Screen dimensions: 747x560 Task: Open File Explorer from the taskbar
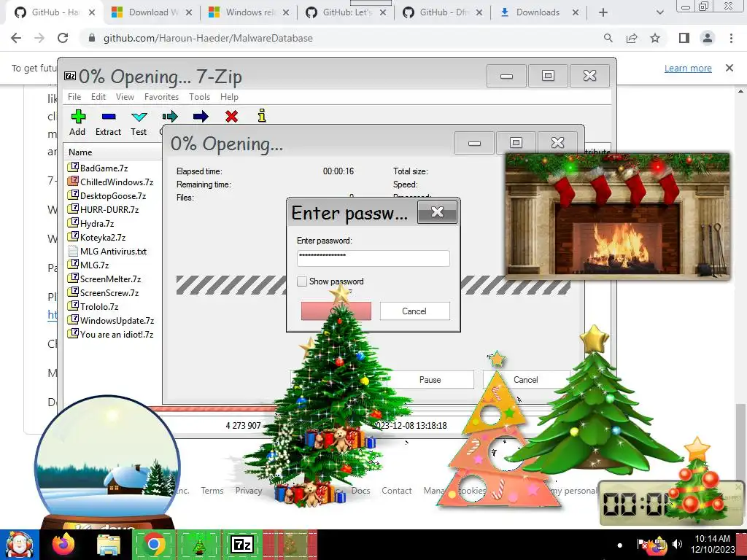(x=109, y=545)
